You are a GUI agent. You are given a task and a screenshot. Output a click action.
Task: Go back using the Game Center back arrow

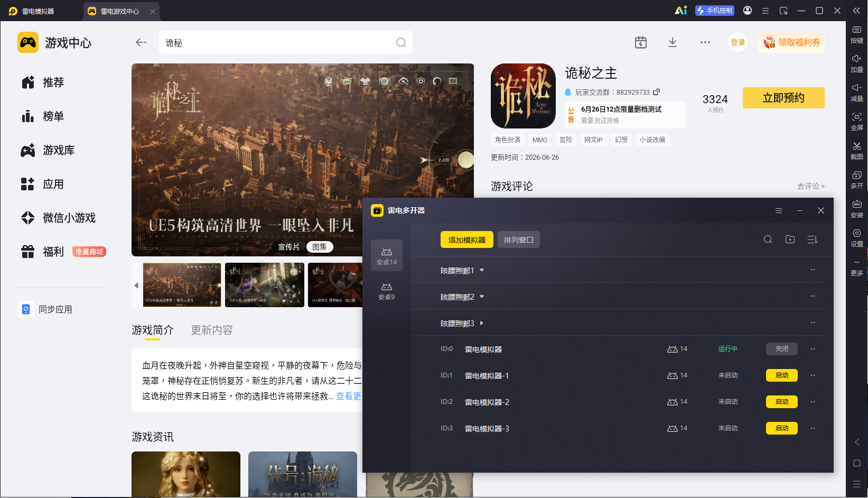pos(141,42)
